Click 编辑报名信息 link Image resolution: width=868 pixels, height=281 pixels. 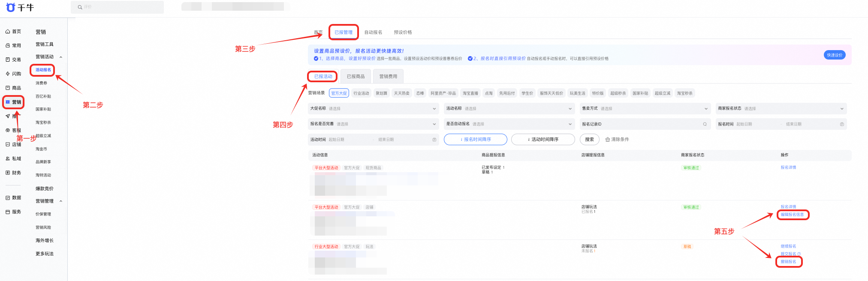[792, 215]
